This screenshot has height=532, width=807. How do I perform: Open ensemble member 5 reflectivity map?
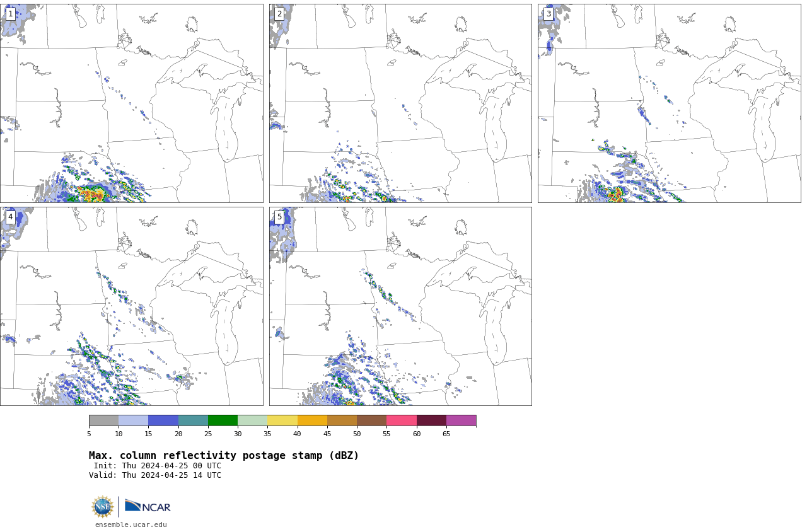tap(400, 306)
